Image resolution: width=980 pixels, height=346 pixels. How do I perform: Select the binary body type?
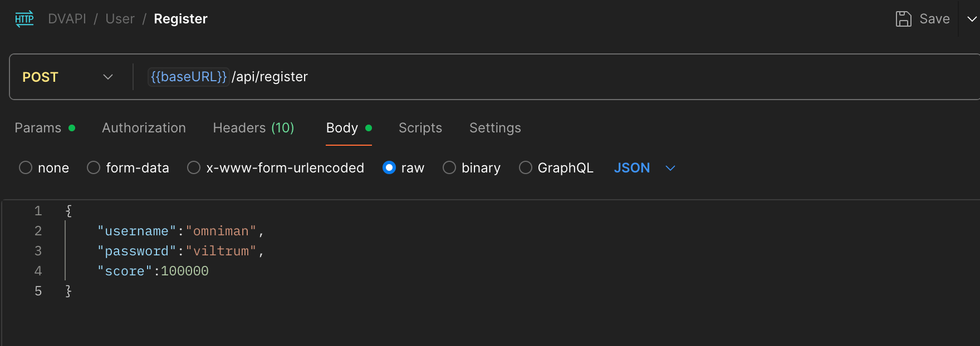(449, 167)
